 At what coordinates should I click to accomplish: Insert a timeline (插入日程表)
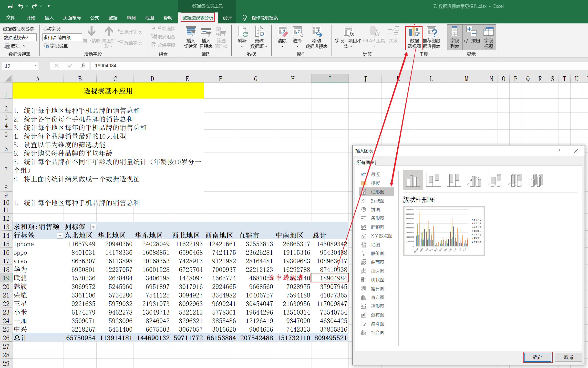click(206, 37)
